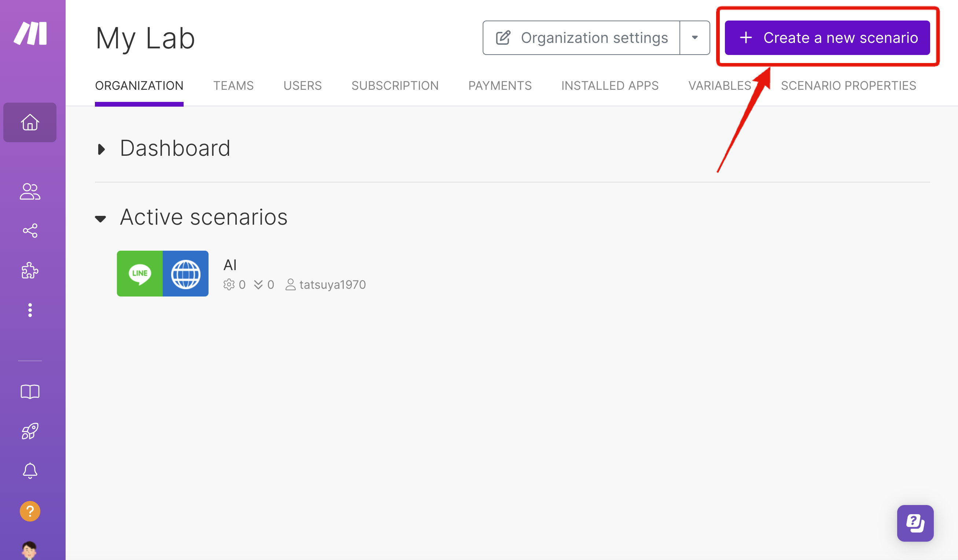
Task: Open the Team people icon in sidebar
Action: [x=30, y=192]
